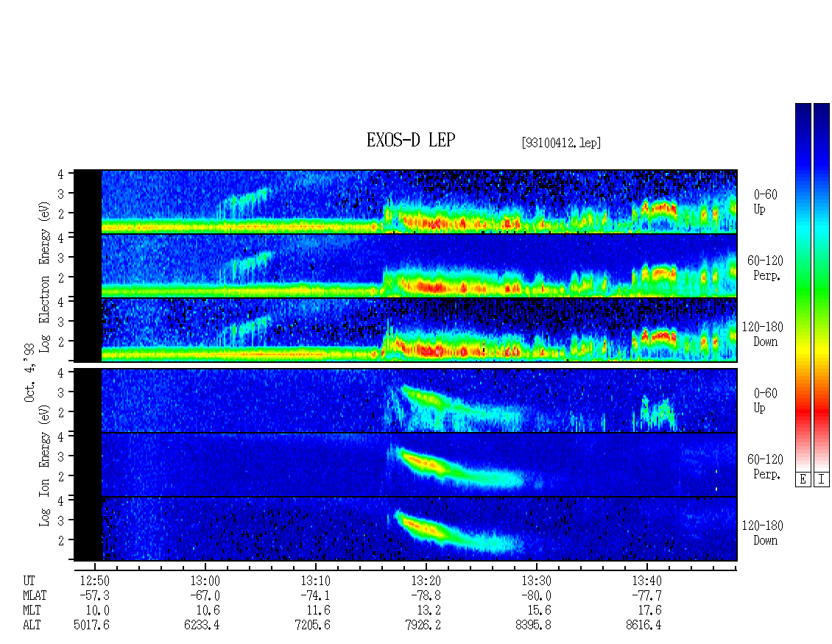Click the MLAT value -74.1
This screenshot has height=644, width=832.
point(315,595)
